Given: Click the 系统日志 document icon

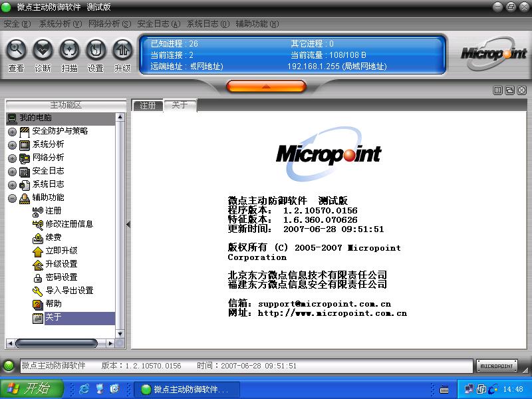Looking at the screenshot, I should (25, 185).
